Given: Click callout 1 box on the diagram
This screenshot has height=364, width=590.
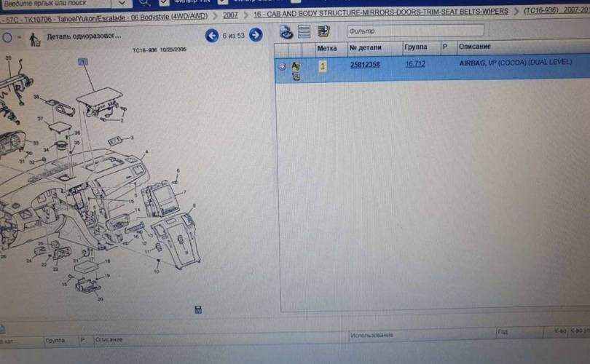Looking at the screenshot, I should point(83,62).
